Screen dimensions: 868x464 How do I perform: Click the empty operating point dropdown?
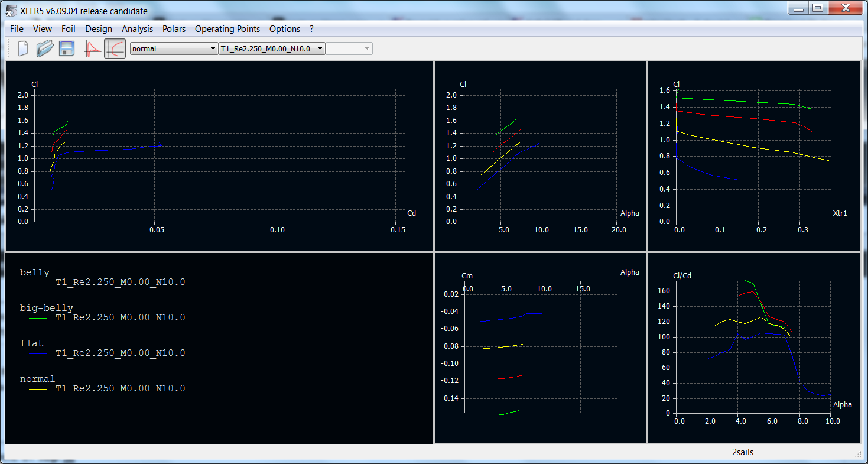(x=349, y=48)
